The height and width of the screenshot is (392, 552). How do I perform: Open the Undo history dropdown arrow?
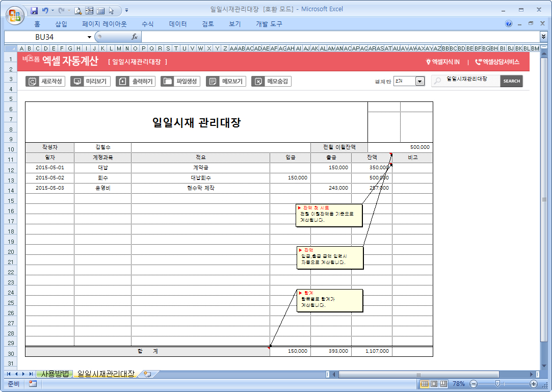coord(53,11)
